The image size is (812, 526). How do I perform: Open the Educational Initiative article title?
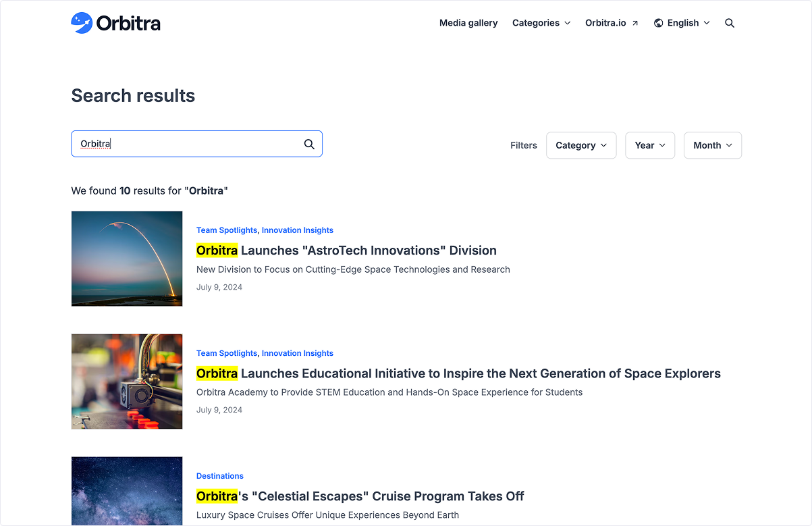[x=458, y=373]
